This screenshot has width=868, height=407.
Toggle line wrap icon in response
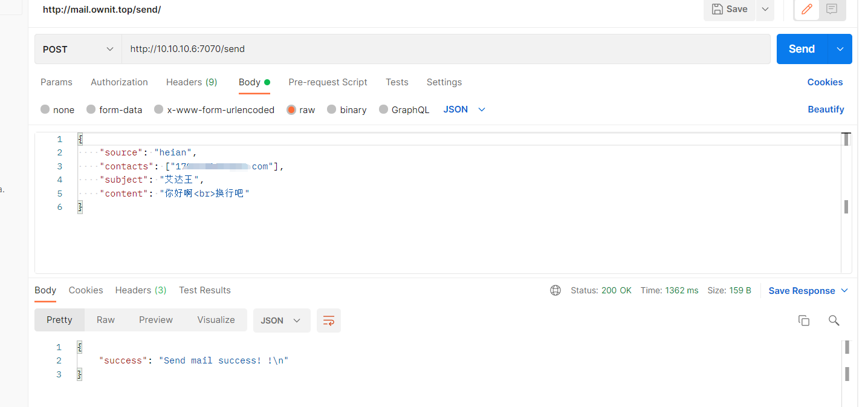tap(329, 321)
